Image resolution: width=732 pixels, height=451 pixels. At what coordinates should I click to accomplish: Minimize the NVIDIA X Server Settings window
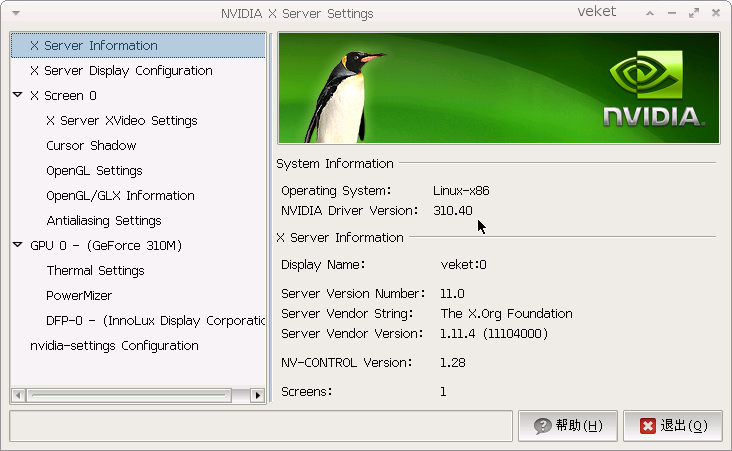pos(672,13)
